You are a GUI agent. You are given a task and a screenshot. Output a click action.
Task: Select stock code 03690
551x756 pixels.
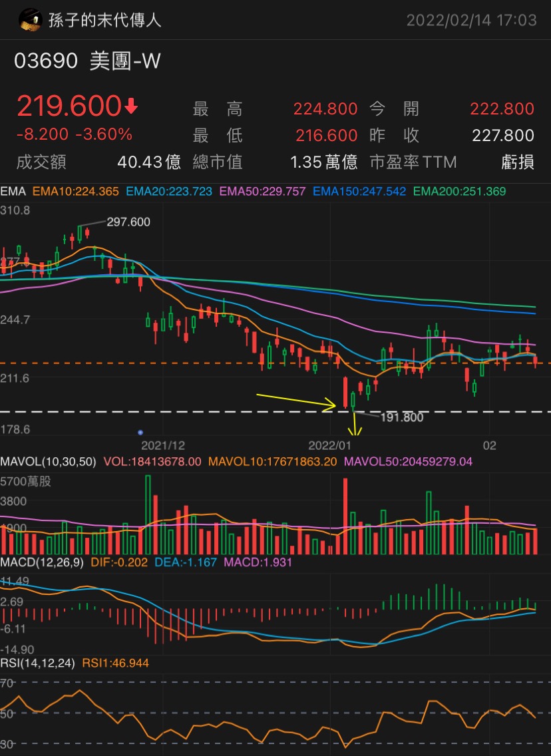coord(46,61)
